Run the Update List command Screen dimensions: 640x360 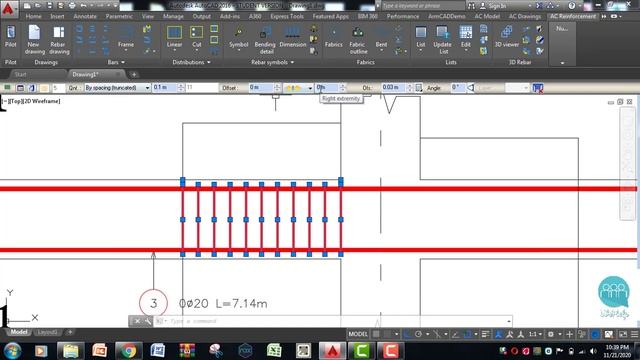pos(442,40)
